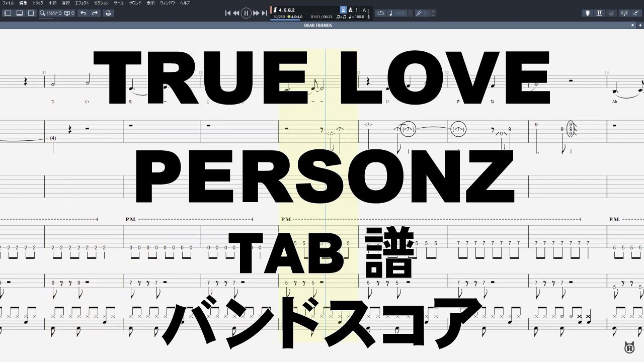Add a new tab with plus button
Screen dimensions: 644x362
pyautogui.click(x=640, y=25)
